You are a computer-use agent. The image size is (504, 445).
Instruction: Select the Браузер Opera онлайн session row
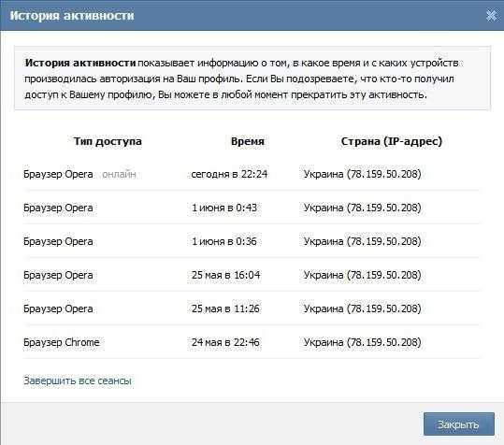pyautogui.click(x=251, y=174)
